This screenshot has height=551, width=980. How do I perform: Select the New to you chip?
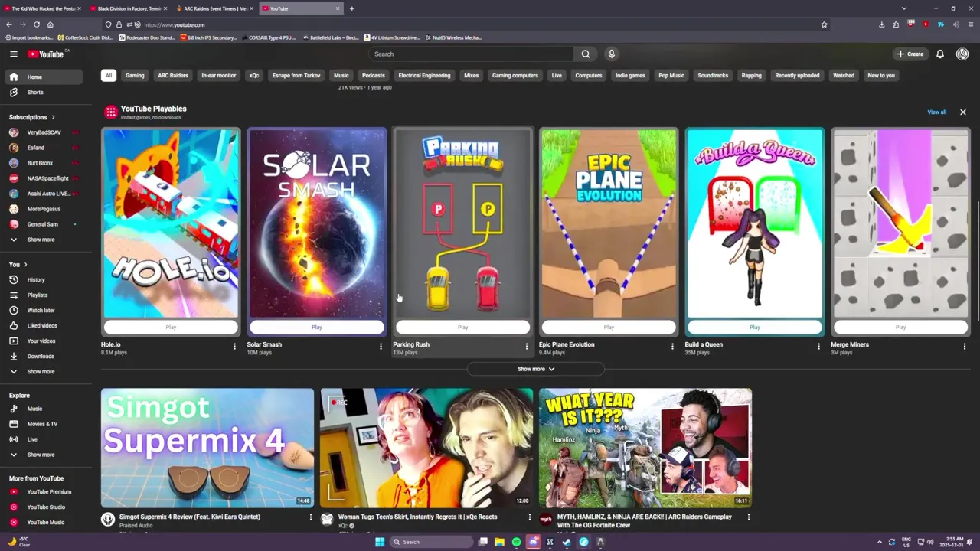click(x=881, y=75)
